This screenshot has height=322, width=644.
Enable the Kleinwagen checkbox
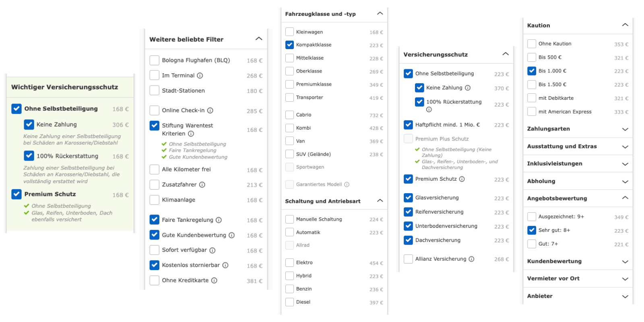tap(289, 32)
